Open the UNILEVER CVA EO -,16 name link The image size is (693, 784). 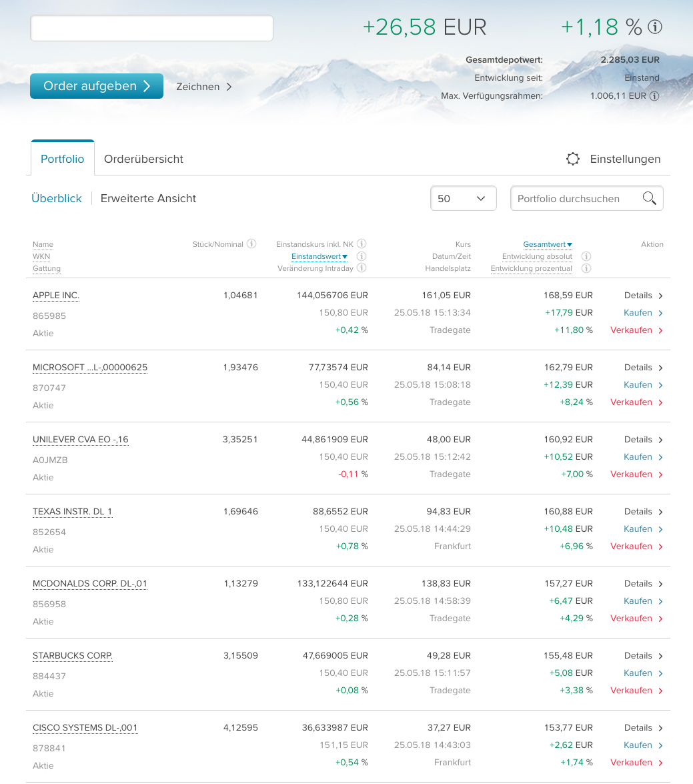[81, 440]
